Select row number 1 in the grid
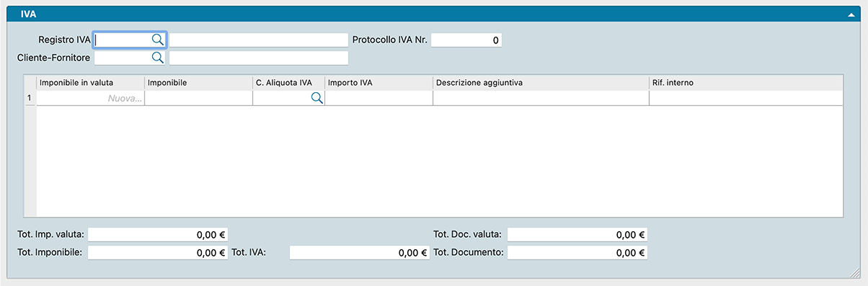The height and width of the screenshot is (286, 868). click(30, 99)
